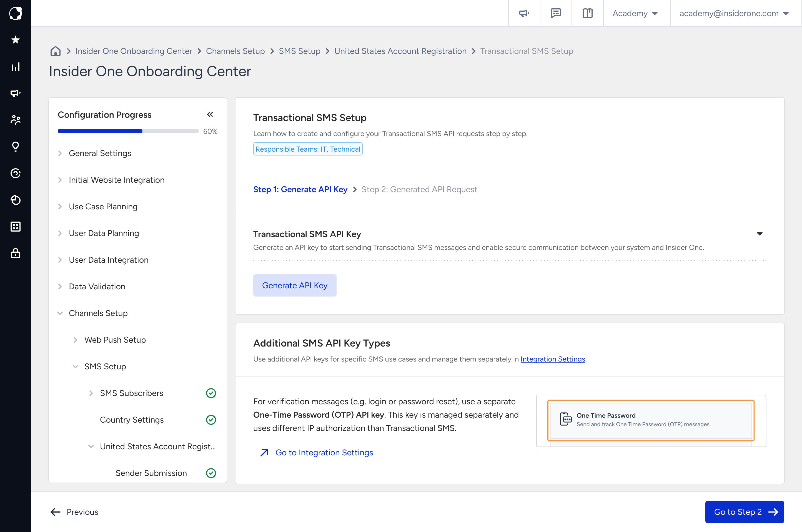Open the lightbulb insights sidebar icon
Screen dimensions: 802x532
15,147
